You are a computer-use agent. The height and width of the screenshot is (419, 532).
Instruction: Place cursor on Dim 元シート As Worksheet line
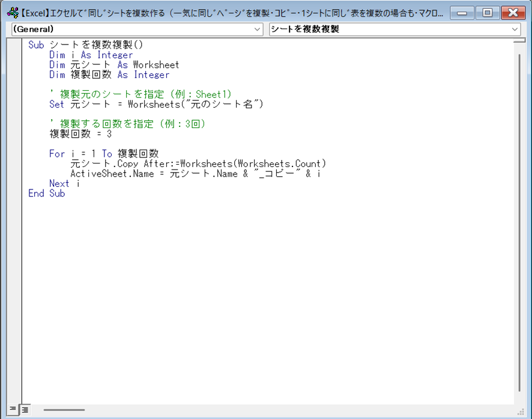tap(114, 65)
